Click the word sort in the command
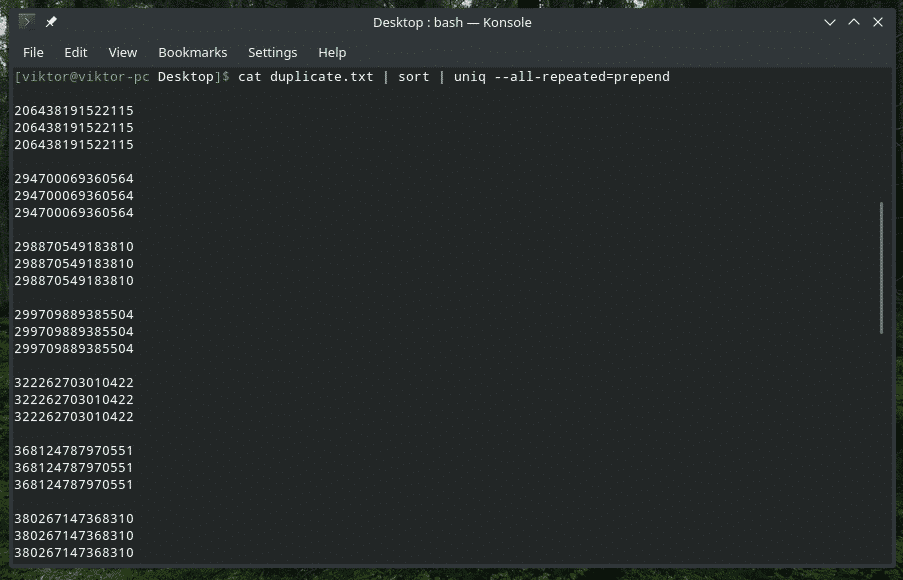The height and width of the screenshot is (580, 903). (413, 77)
